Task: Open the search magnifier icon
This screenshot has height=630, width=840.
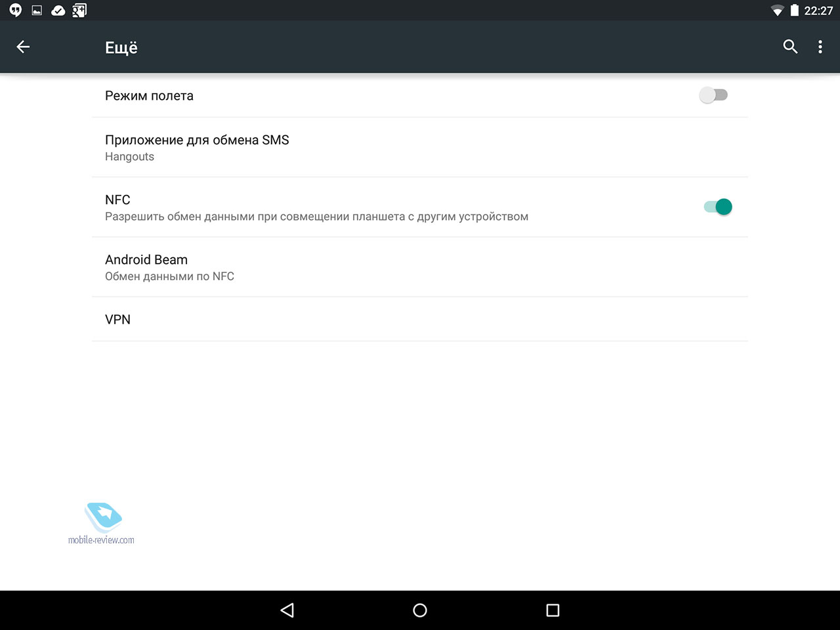Action: tap(790, 47)
